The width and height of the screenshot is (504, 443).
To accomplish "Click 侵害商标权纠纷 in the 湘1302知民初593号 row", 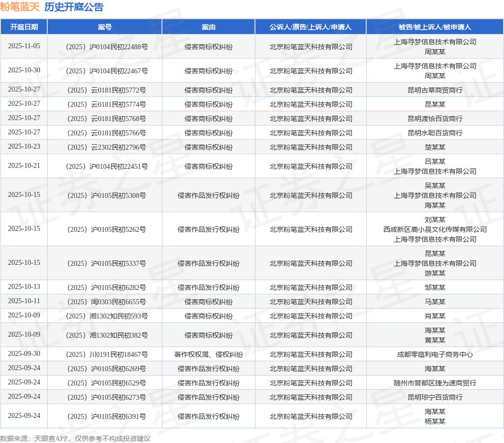I will pyautogui.click(x=209, y=316).
